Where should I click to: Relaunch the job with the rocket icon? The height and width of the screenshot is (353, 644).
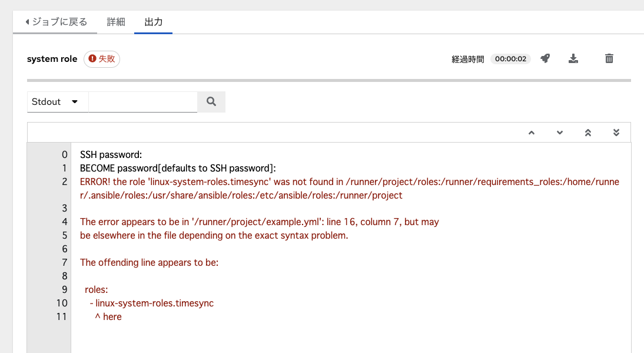click(545, 58)
